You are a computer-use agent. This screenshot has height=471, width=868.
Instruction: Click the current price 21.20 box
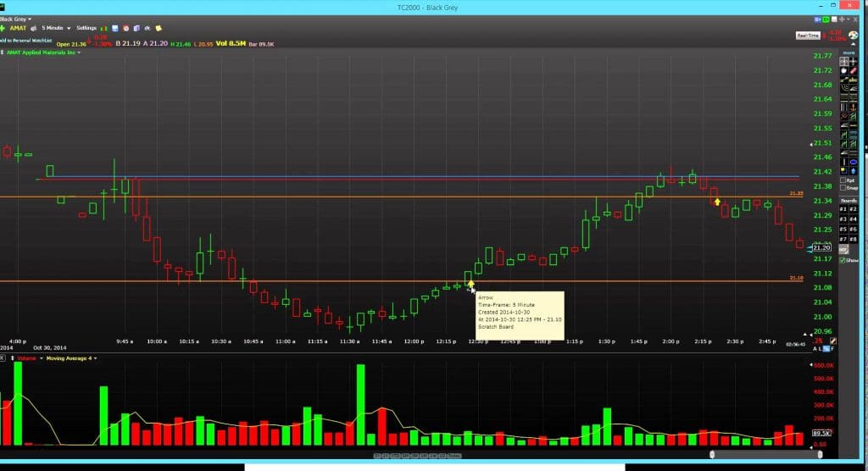point(821,248)
